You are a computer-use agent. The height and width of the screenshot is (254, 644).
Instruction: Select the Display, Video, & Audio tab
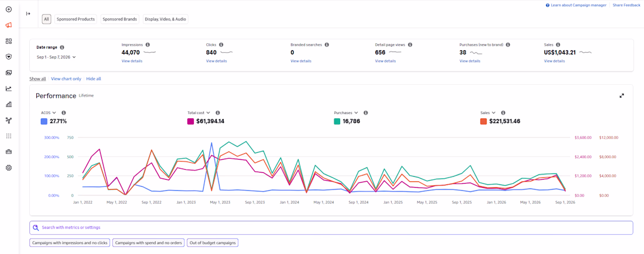click(x=166, y=19)
